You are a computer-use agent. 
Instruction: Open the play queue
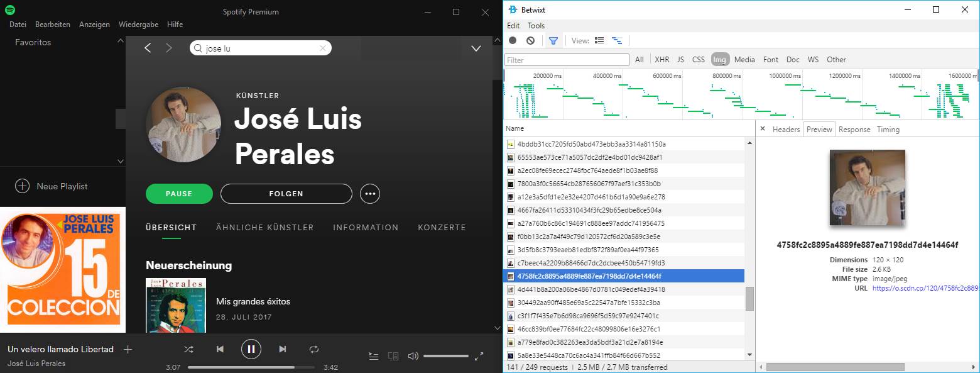coord(374,355)
